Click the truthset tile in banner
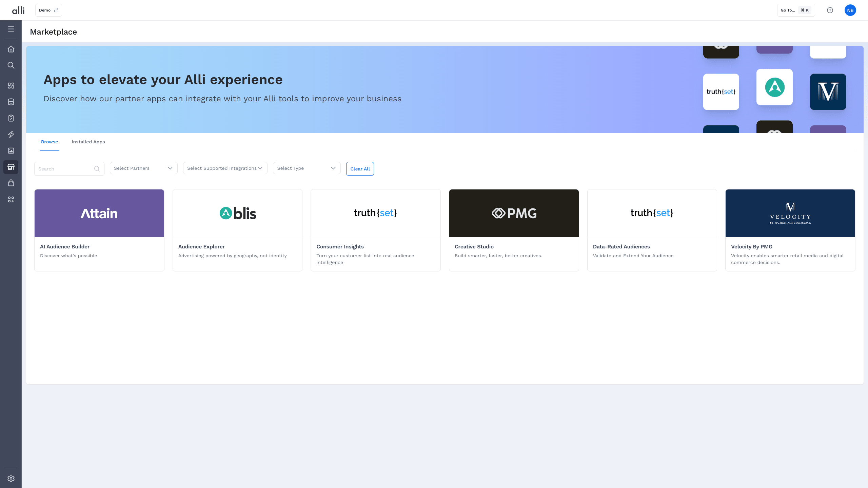 pyautogui.click(x=721, y=92)
